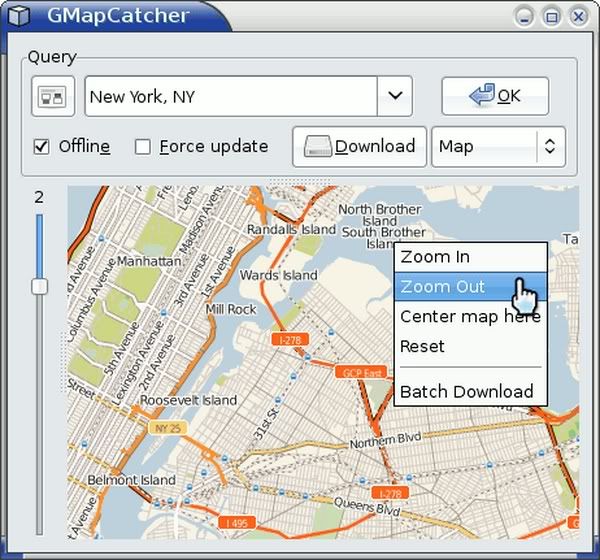Toggle the Offline checkbox
Screen dimensions: 600x560
[41, 147]
